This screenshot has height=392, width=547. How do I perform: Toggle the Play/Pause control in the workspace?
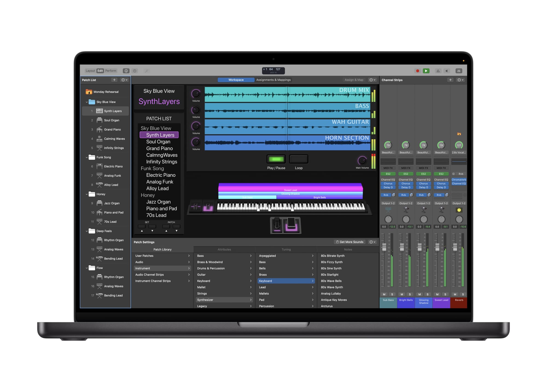pos(276,159)
